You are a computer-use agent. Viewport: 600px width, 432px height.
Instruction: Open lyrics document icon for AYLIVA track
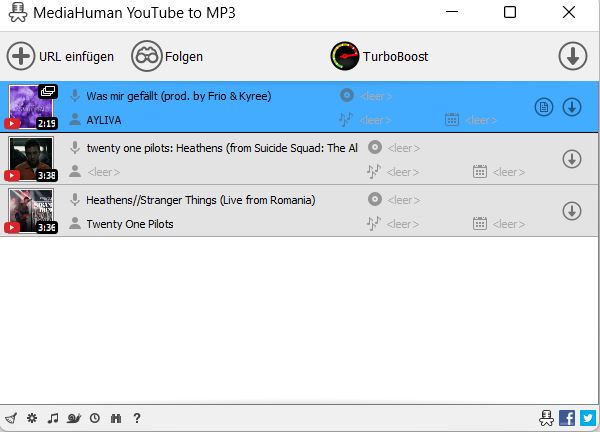point(544,107)
